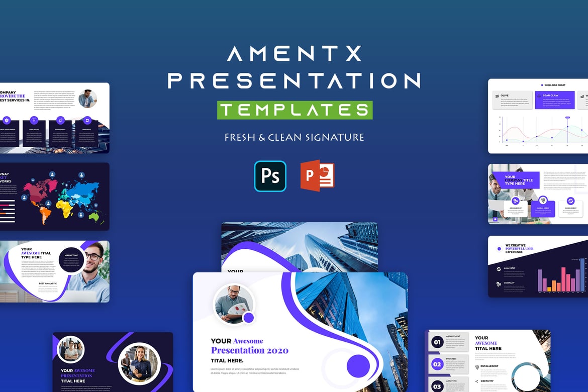Click the purple Global Creat card
The width and height of the screenshot is (588, 392).
click(x=543, y=209)
